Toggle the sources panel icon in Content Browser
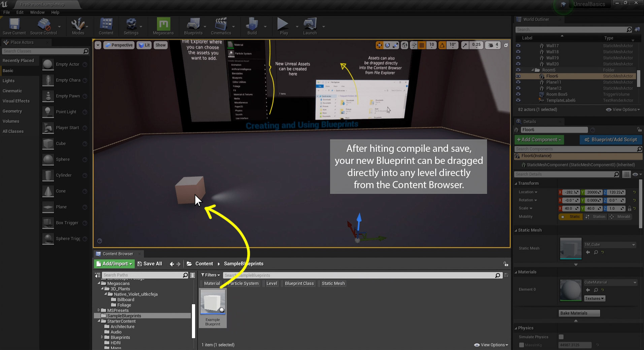 coord(98,275)
